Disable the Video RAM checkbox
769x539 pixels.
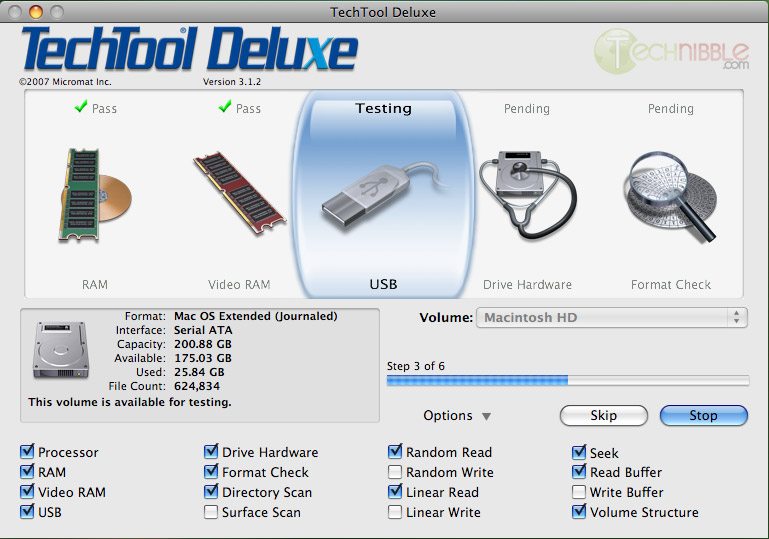(27, 492)
